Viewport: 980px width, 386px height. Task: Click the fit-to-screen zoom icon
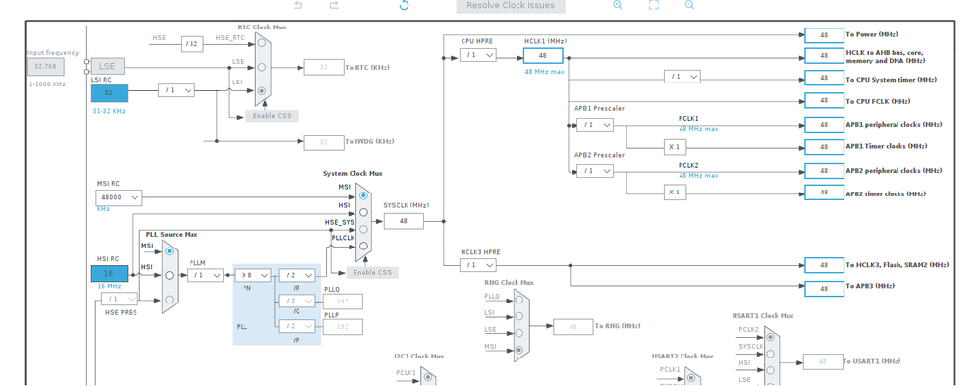(654, 5)
